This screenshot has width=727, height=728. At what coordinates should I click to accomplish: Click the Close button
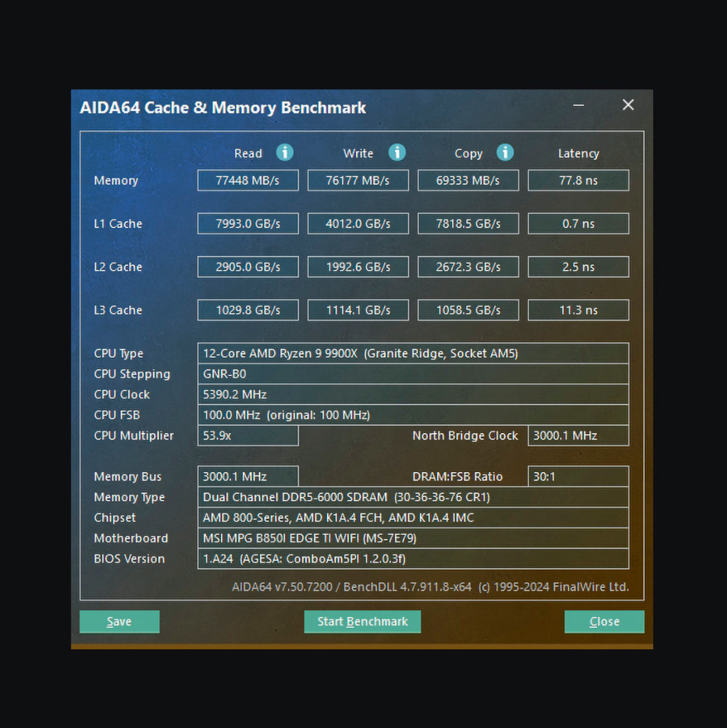pyautogui.click(x=605, y=621)
